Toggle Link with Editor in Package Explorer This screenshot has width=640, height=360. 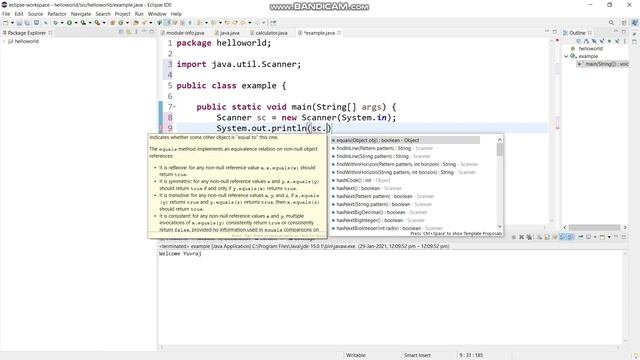pos(129,32)
